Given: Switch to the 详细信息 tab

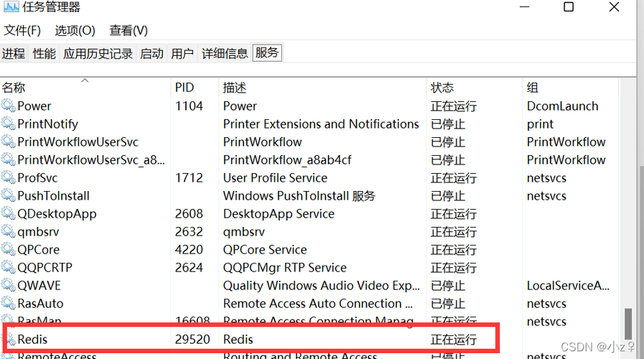Looking at the screenshot, I should pyautogui.click(x=225, y=53).
